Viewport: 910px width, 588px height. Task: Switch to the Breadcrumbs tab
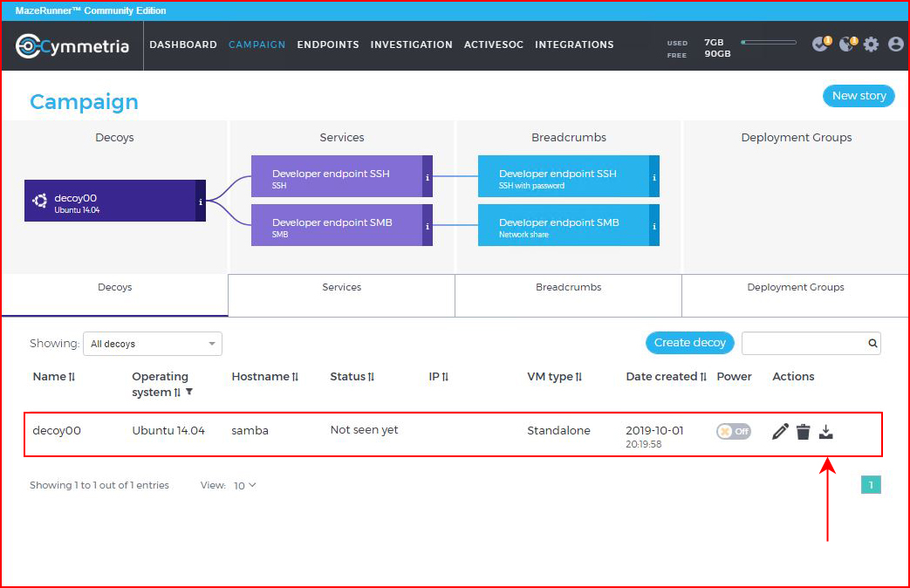coord(568,295)
